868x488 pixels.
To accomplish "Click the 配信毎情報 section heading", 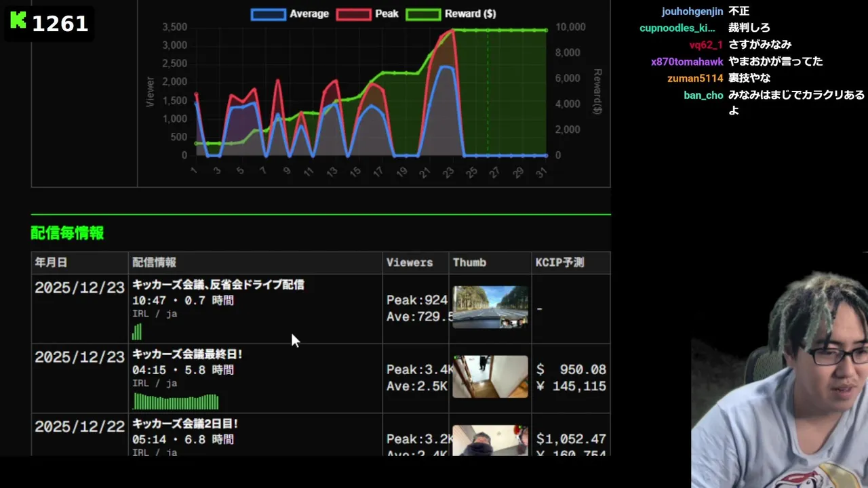I will point(67,233).
